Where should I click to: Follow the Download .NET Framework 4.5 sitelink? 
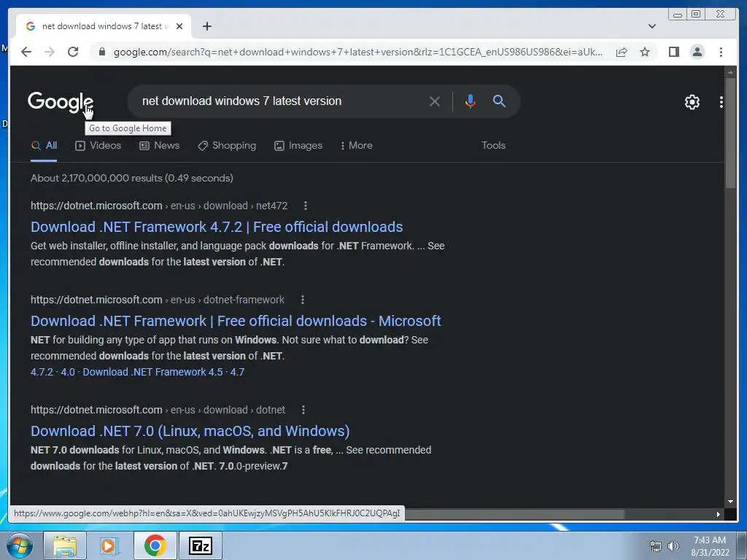[152, 372]
